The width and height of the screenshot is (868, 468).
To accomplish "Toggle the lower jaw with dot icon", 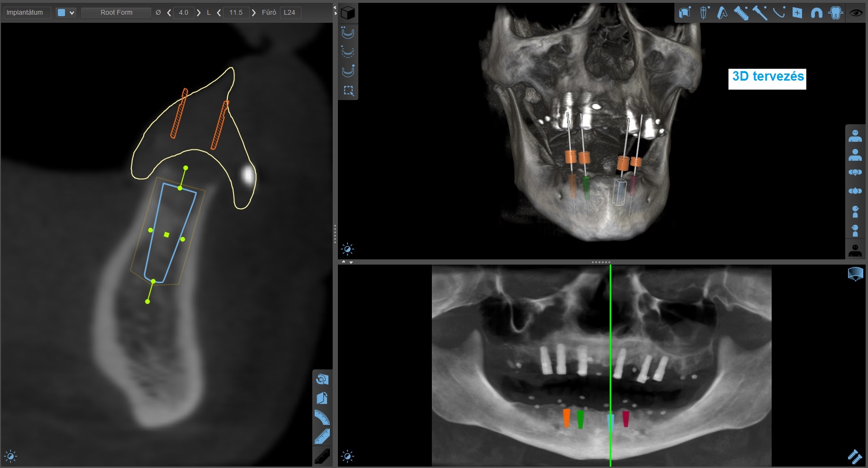I will [348, 71].
